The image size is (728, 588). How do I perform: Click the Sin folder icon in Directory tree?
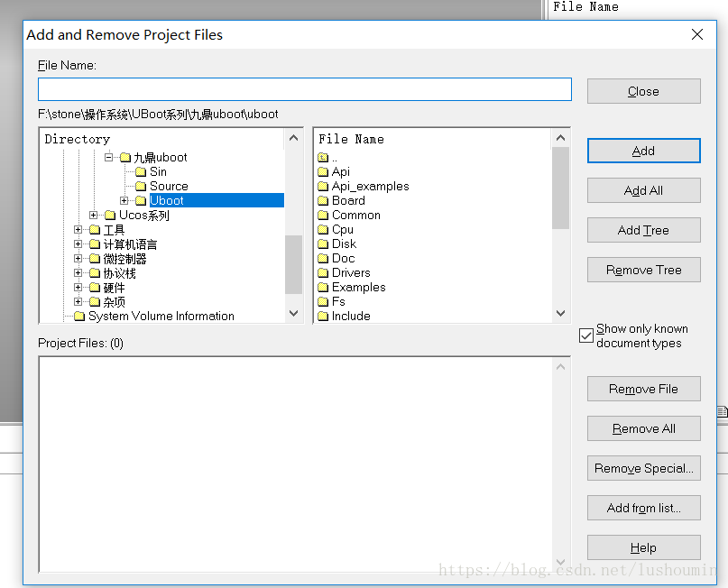click(x=141, y=172)
